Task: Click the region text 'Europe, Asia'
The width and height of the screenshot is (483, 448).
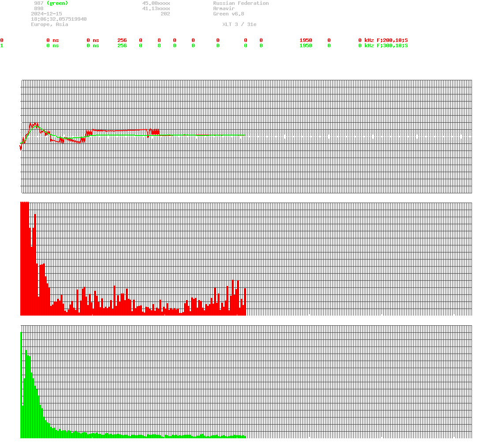Action: (x=49, y=24)
